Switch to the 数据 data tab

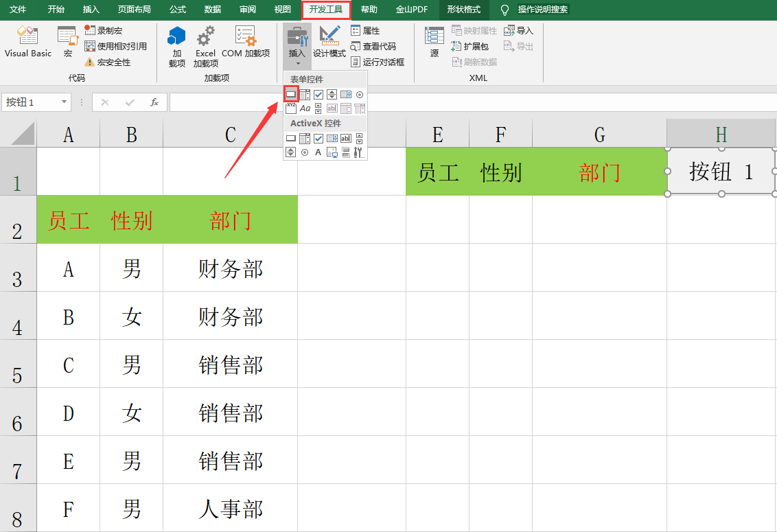click(213, 10)
